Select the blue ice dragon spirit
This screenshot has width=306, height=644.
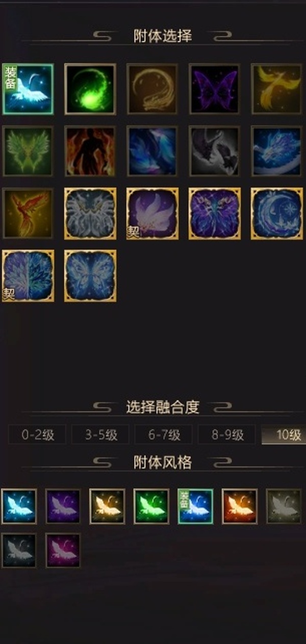tap(277, 151)
